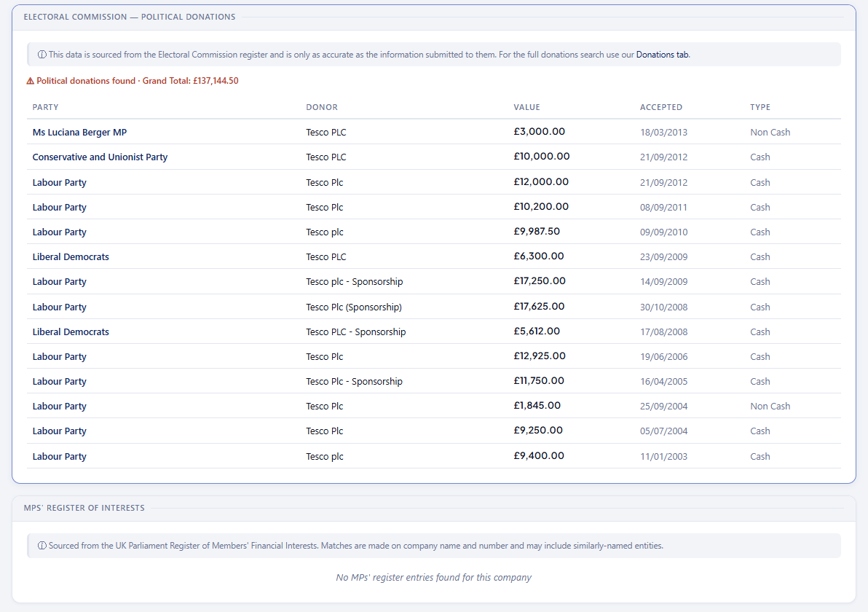Click the £5,612.00 value cell

coord(537,331)
